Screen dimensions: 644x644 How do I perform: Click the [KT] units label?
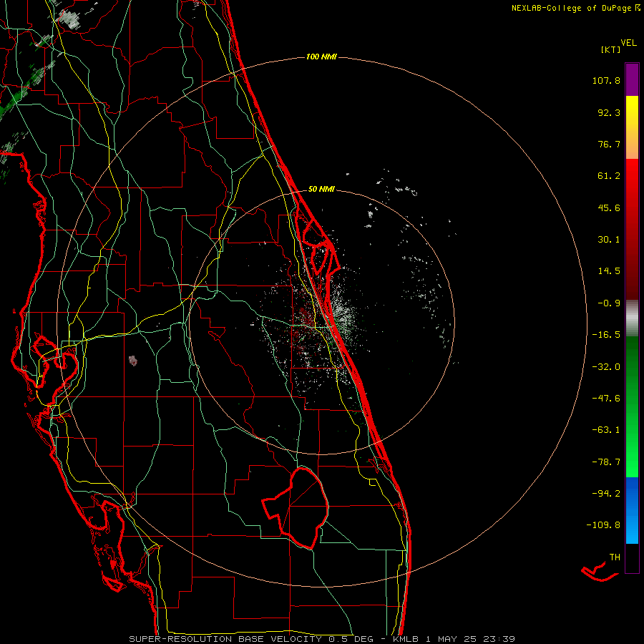[x=610, y=49]
